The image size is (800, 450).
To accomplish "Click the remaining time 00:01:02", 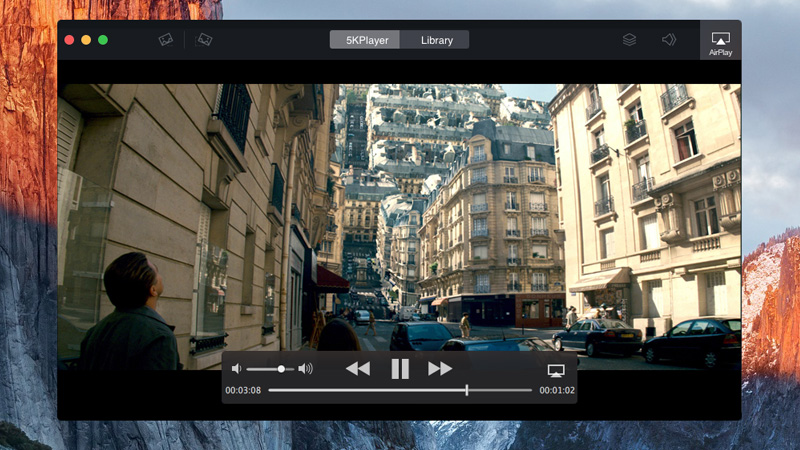I will [x=557, y=390].
